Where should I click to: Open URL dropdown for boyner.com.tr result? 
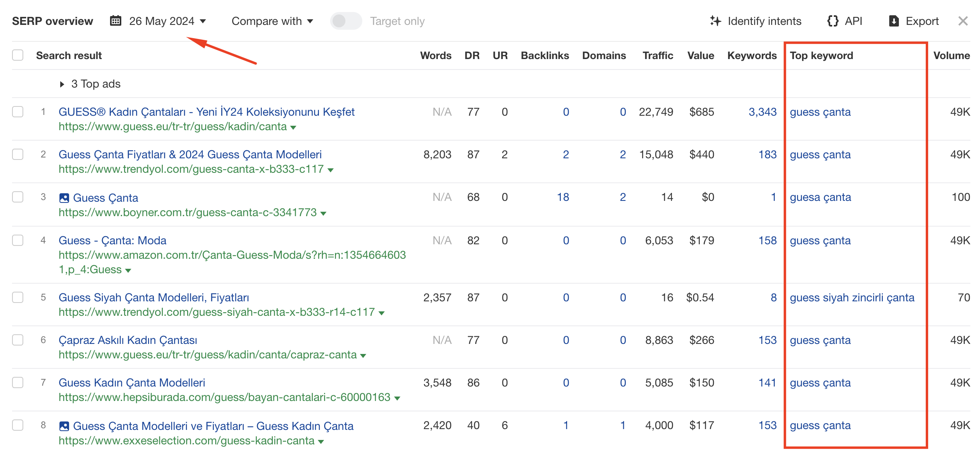pyautogui.click(x=323, y=213)
